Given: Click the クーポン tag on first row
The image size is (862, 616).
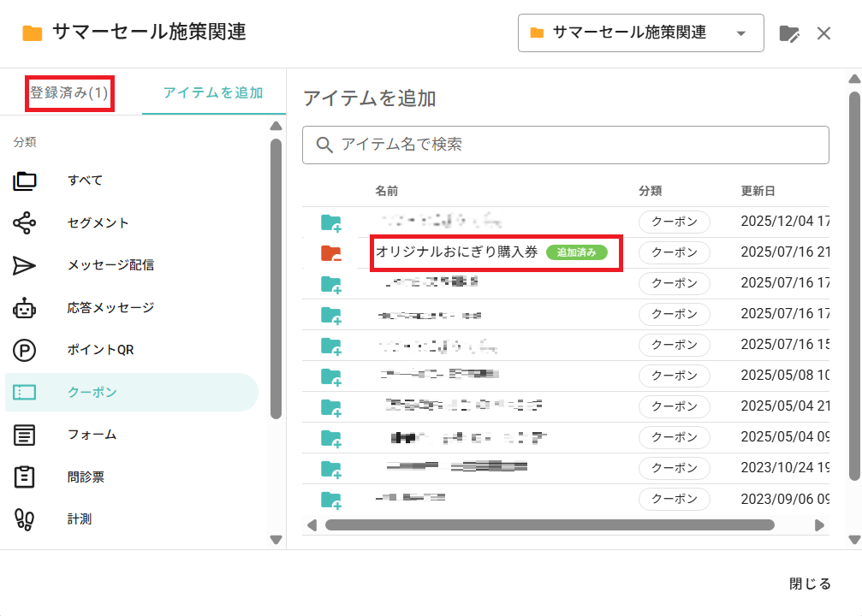Looking at the screenshot, I should click(675, 222).
